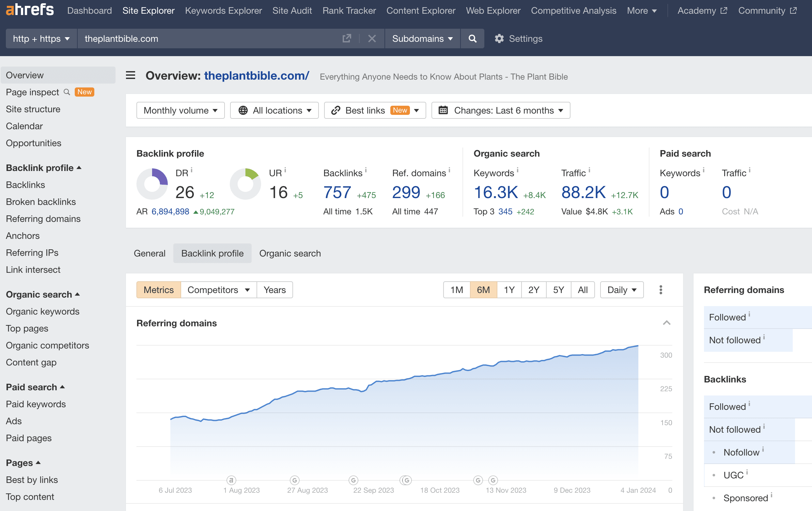Show Ref. domains info icon
Screen dimensions: 812x511
tap(449, 170)
